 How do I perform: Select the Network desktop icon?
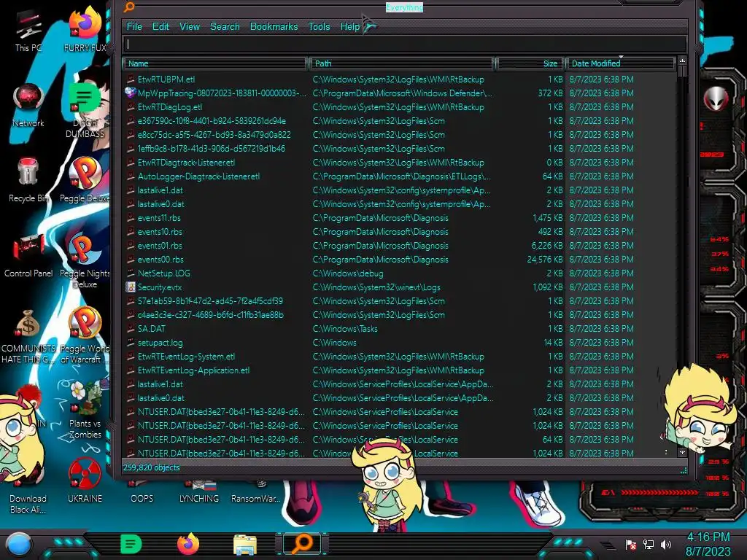click(x=28, y=106)
